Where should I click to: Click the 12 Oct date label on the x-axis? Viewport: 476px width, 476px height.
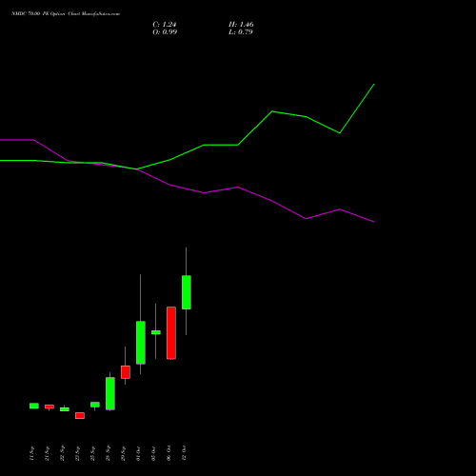[184, 453]
